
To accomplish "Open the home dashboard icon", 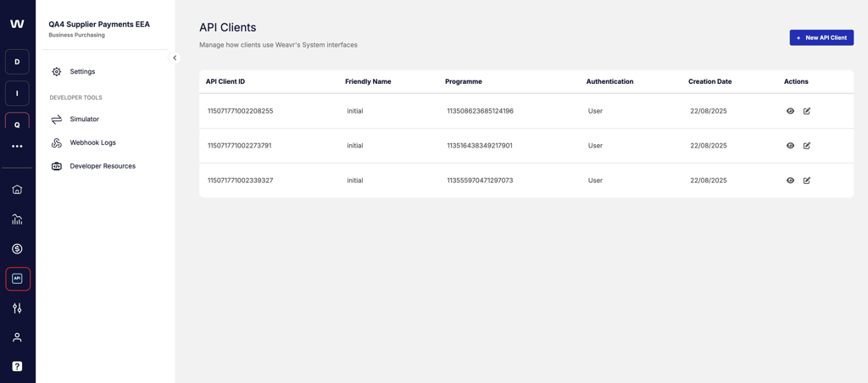I will pos(17,190).
